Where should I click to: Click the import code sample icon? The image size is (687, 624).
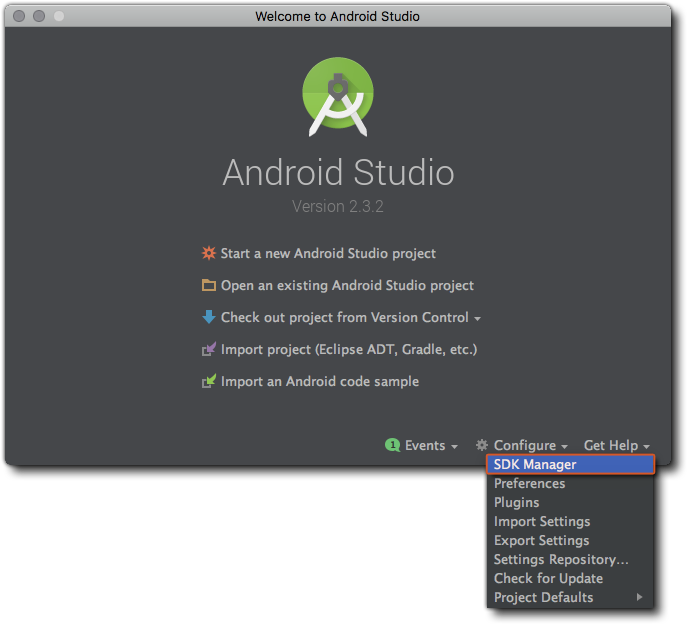[x=208, y=381]
